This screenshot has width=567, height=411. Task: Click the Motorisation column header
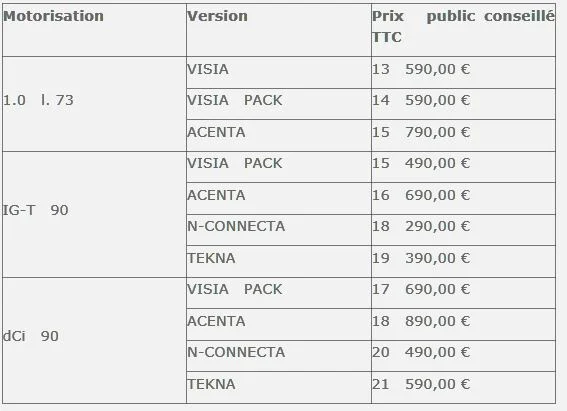[x=94, y=30]
